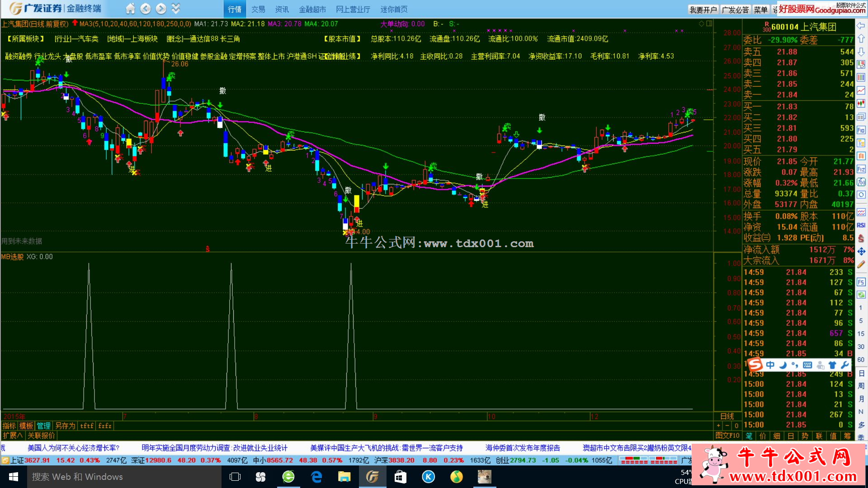The height and width of the screenshot is (488, 868).
Task: Select the 日 daily period in right sidebar
Action: (861, 373)
